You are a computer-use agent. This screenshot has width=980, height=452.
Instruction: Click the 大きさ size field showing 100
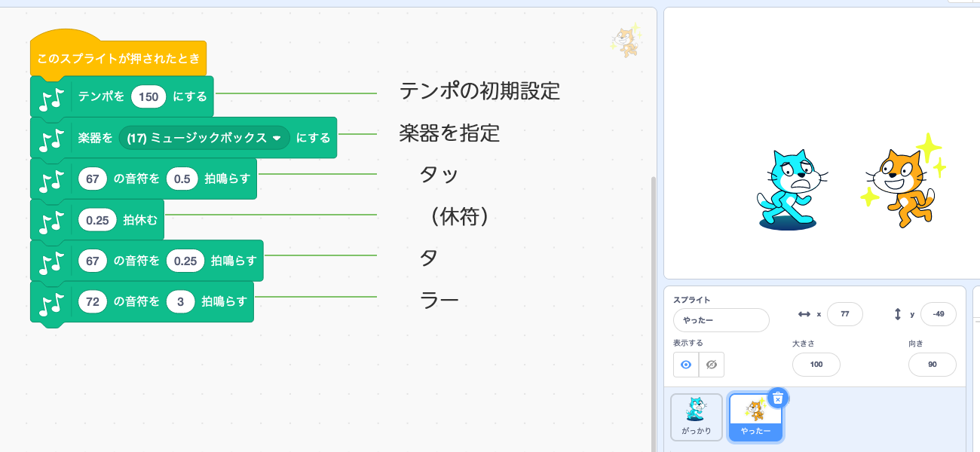click(816, 365)
